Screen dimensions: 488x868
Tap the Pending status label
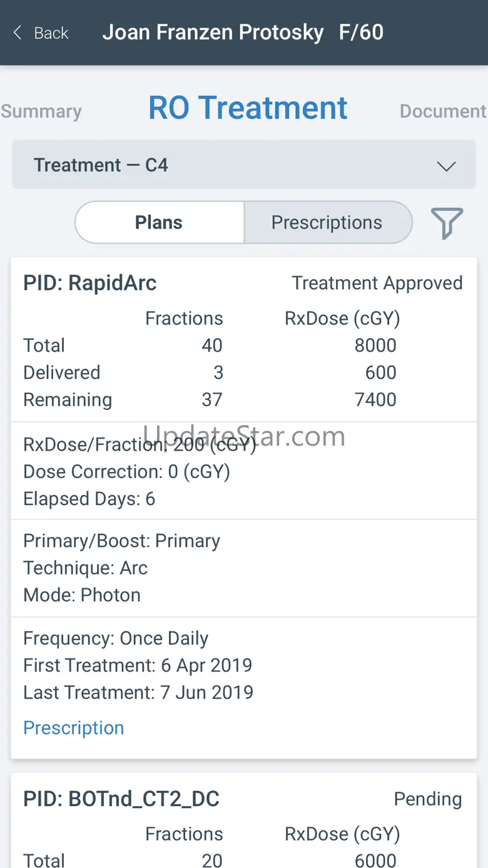click(x=428, y=799)
